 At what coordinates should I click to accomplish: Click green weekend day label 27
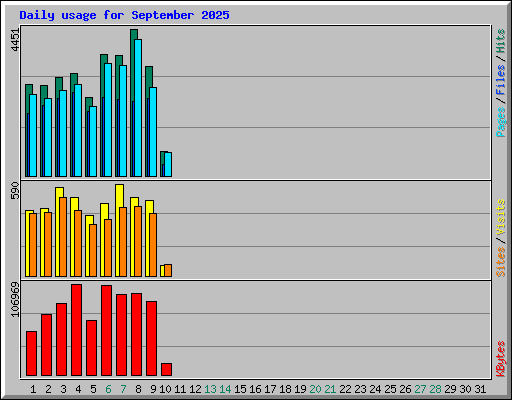click(420, 389)
